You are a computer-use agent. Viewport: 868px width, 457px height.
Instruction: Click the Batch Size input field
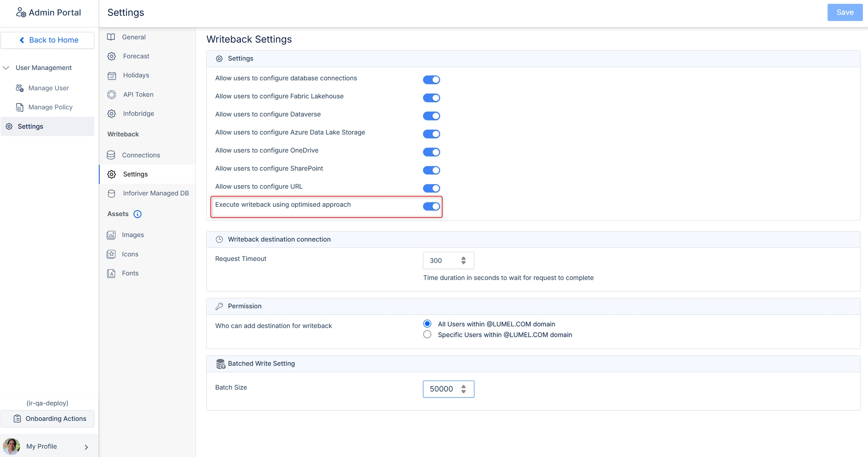pyautogui.click(x=442, y=389)
